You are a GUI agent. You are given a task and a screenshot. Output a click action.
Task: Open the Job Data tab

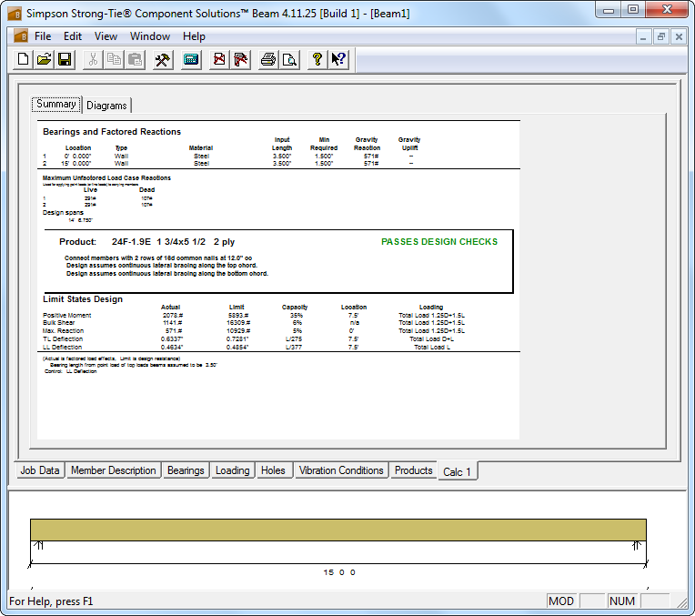[x=40, y=470]
